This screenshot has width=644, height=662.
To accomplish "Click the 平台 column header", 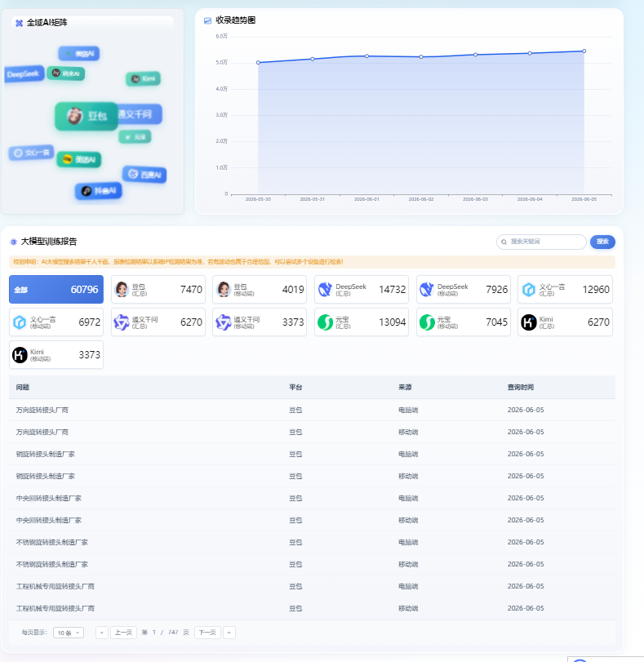I will pyautogui.click(x=295, y=387).
